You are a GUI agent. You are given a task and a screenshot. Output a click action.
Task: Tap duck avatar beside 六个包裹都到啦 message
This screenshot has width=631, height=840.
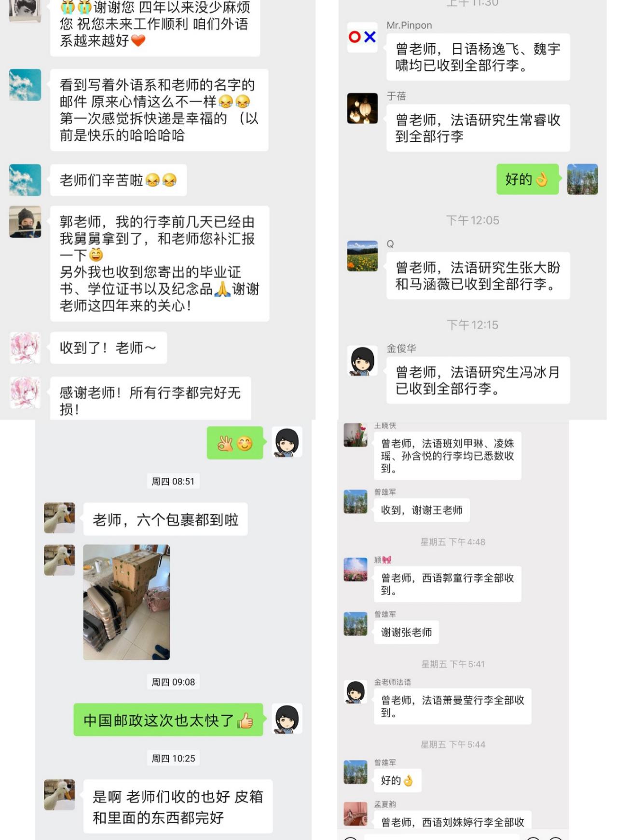coord(59,517)
